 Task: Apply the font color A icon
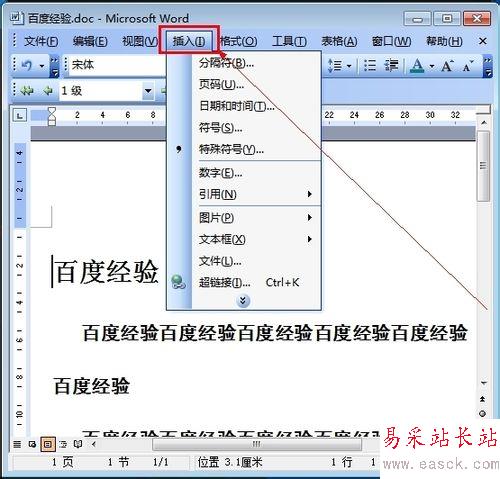point(417,65)
